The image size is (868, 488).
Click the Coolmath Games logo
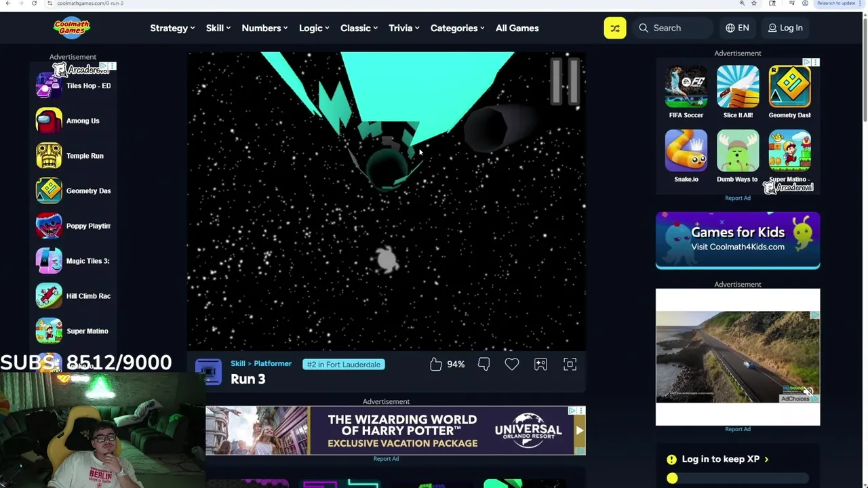[72, 28]
